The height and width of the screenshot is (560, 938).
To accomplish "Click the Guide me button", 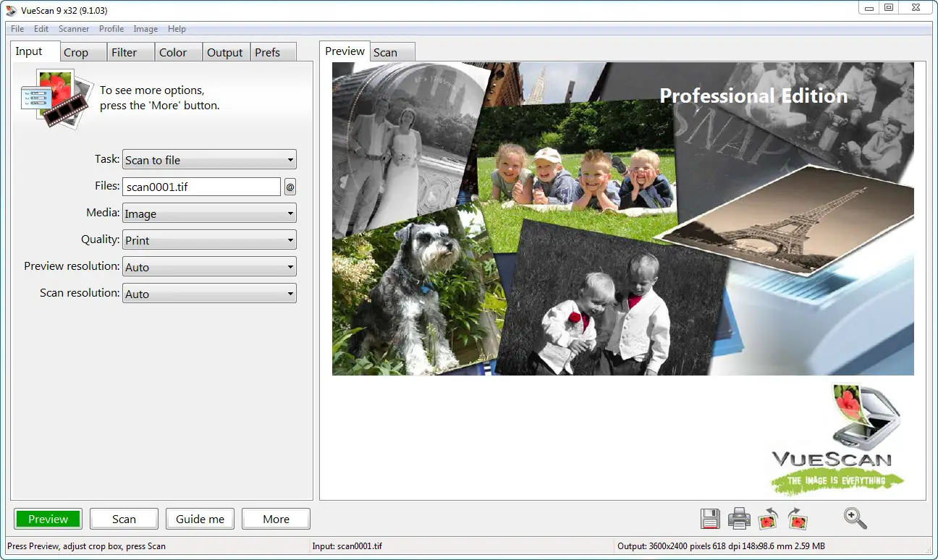I will coord(200,519).
